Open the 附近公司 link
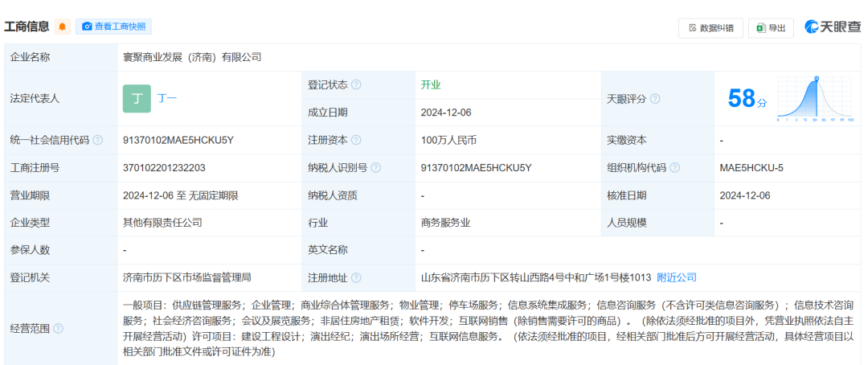The image size is (868, 365). tap(677, 277)
